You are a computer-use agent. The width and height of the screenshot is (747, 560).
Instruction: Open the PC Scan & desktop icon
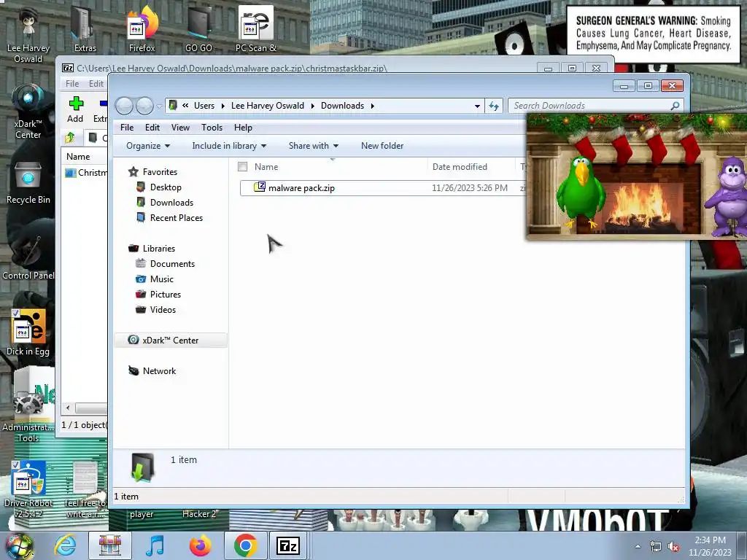tap(256, 28)
